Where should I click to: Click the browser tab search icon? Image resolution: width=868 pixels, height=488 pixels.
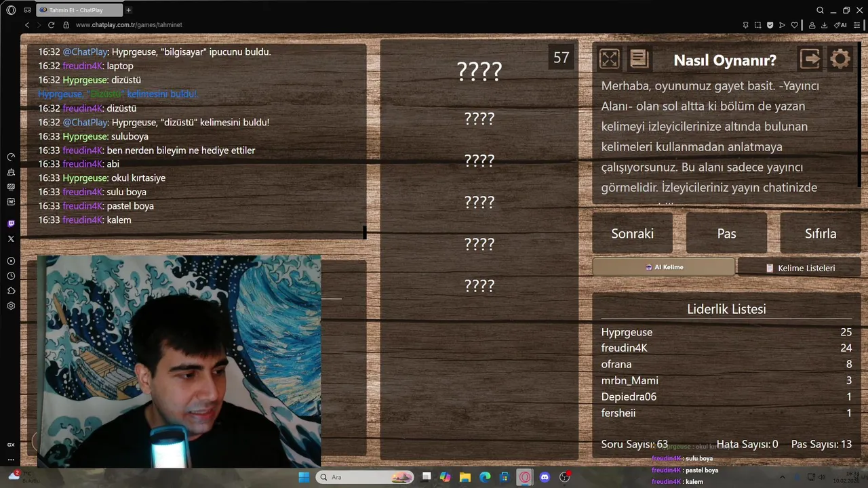[820, 10]
